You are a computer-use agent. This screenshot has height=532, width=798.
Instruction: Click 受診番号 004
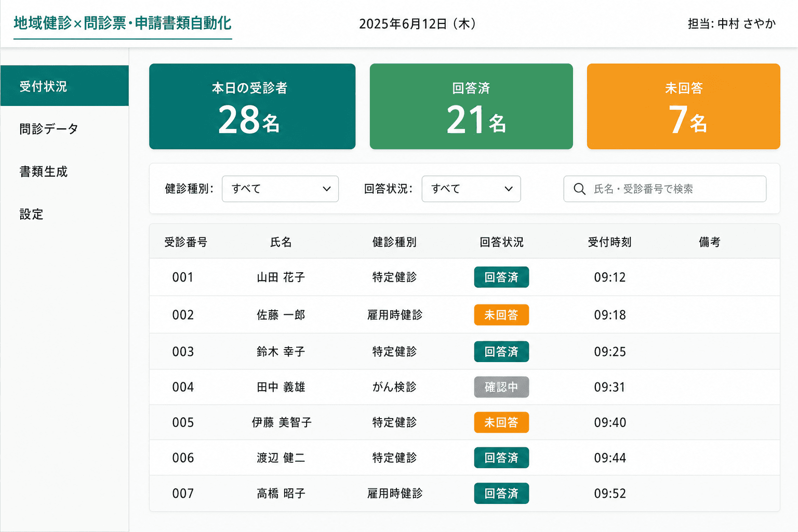pos(183,387)
